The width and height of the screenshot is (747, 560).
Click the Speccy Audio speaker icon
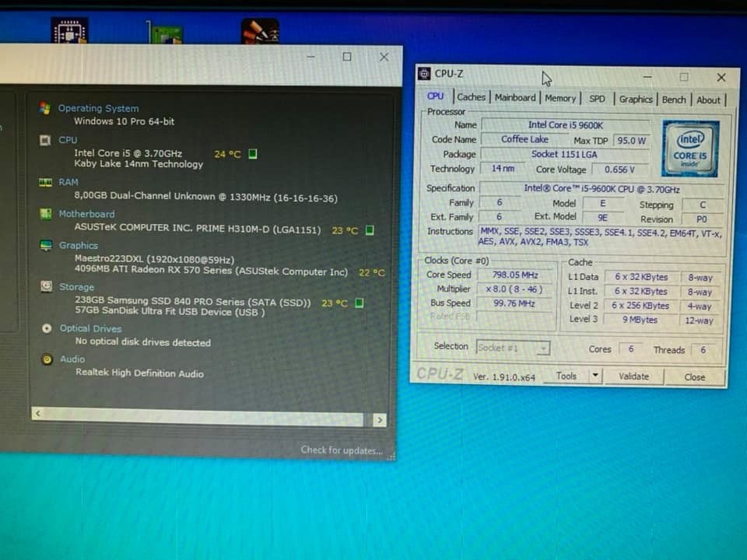(47, 359)
